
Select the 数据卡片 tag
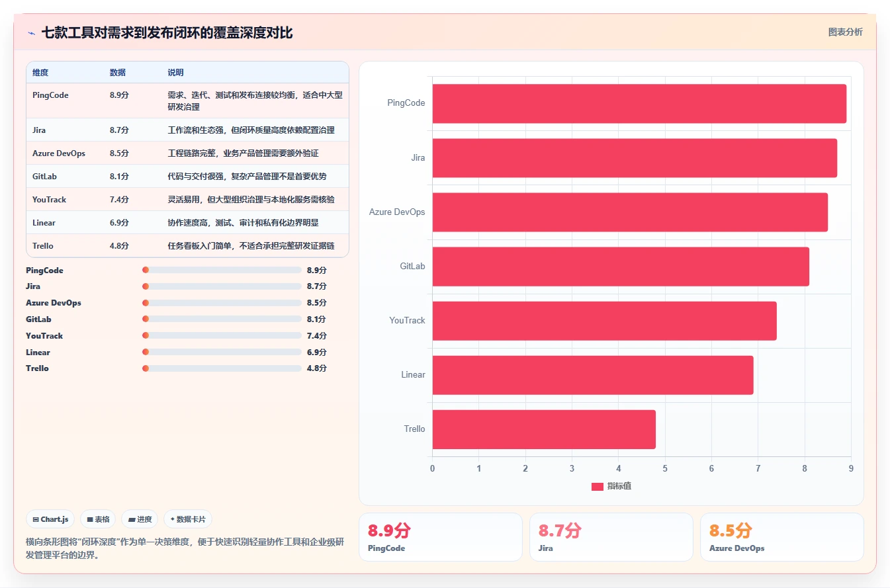pyautogui.click(x=188, y=519)
